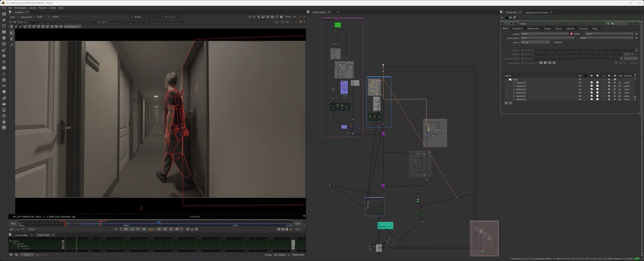The image size is (644, 261).
Task: Hide Bezier22 using its eye icon
Action: (580, 93)
